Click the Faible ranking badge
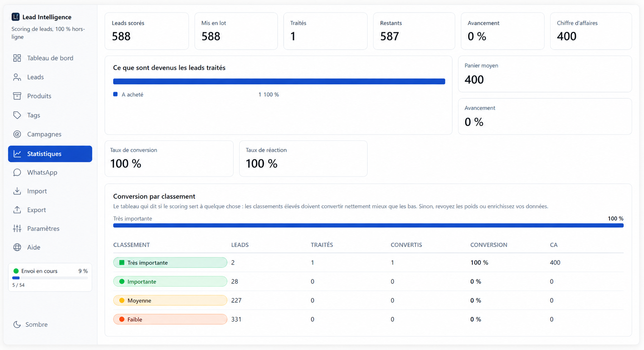This screenshot has width=644, height=350. pos(170,319)
